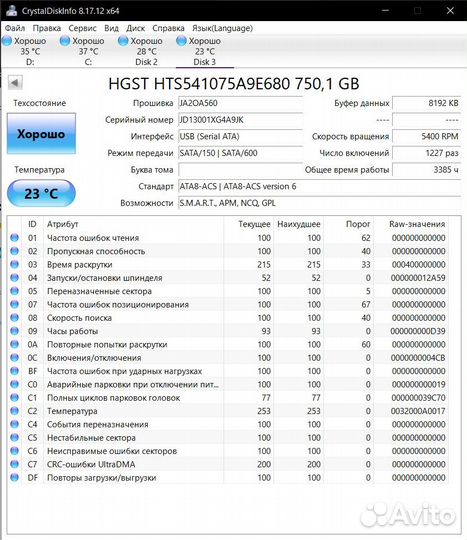The width and height of the screenshot is (467, 540).
Task: Click status icon of row C0 Аварийные парковки
Action: [14, 384]
